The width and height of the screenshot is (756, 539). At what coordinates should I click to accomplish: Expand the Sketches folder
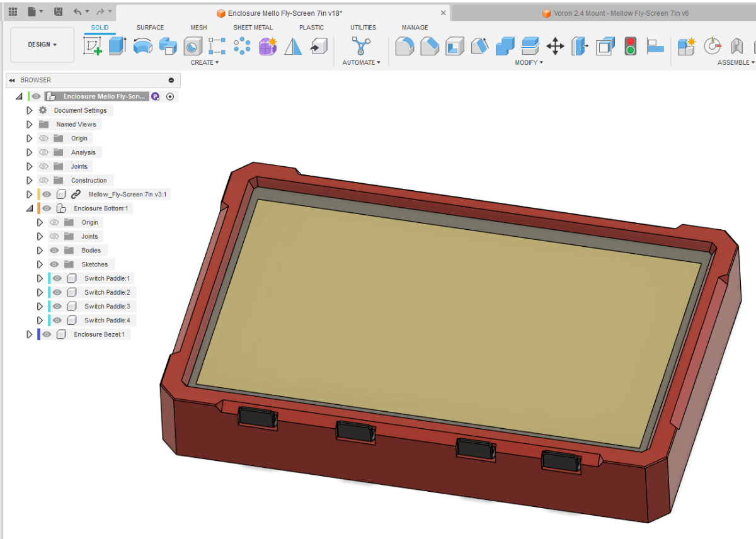click(40, 264)
